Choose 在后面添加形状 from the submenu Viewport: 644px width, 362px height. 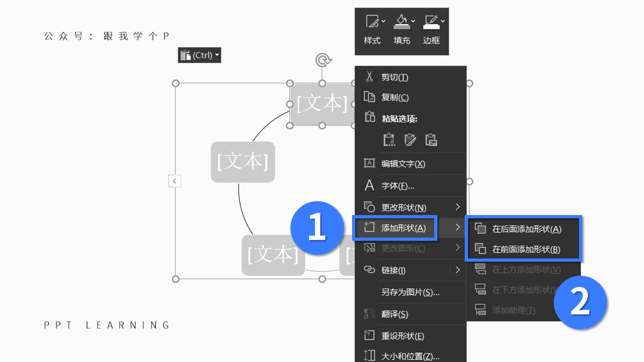pyautogui.click(x=521, y=229)
